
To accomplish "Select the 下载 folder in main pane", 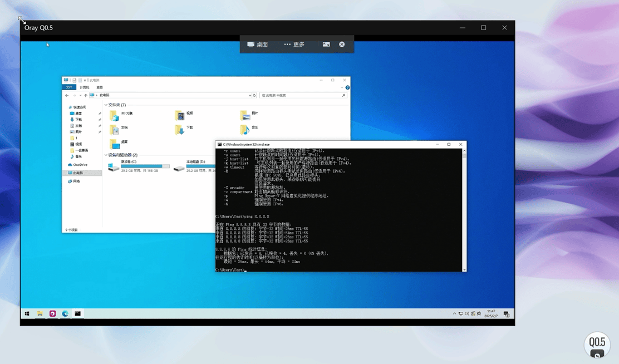I will coord(184,130).
